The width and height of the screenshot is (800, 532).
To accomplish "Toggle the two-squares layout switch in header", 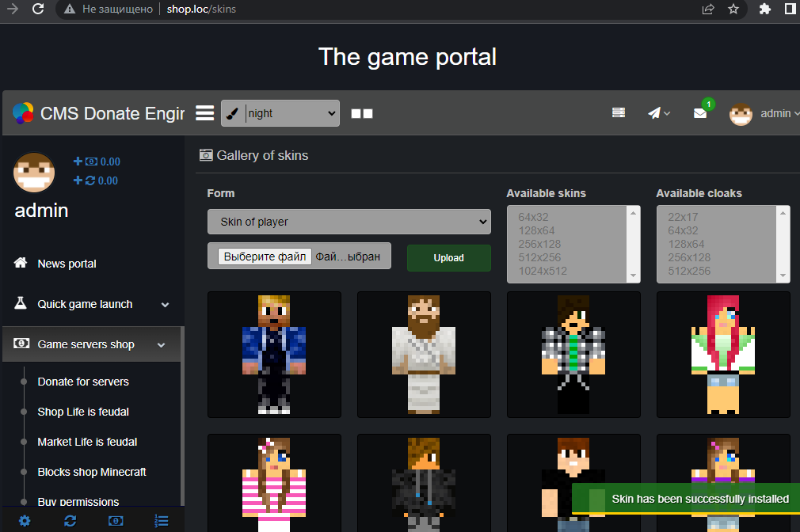I will [x=362, y=114].
